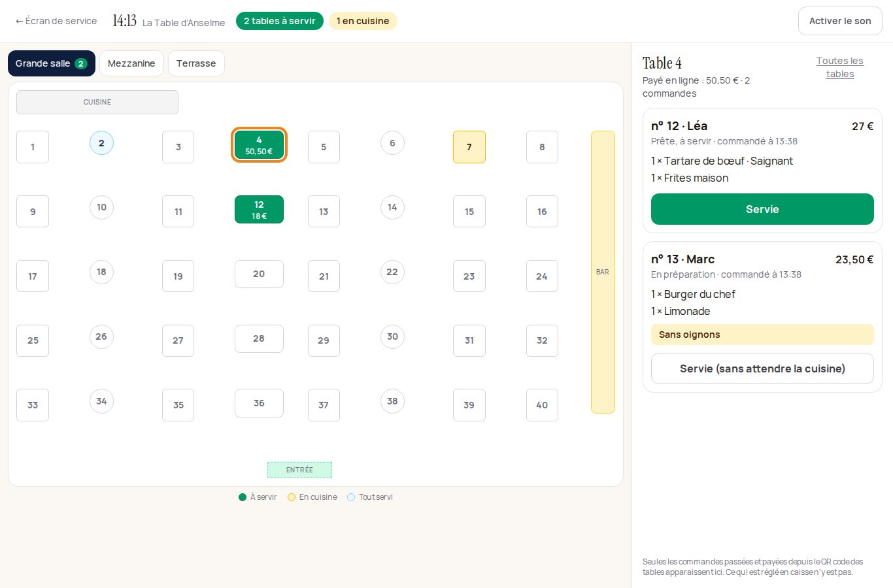Select round table 26
893x588 pixels.
pyautogui.click(x=101, y=336)
